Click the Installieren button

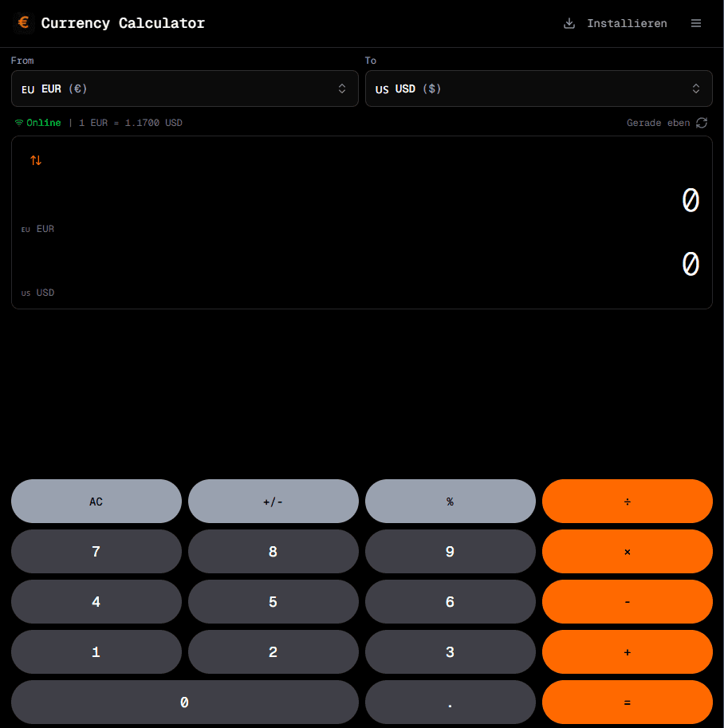point(616,23)
